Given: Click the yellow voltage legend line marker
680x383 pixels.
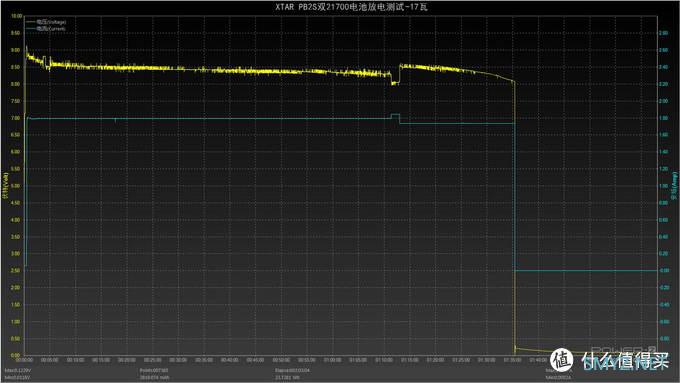Looking at the screenshot, I should click(31, 22).
